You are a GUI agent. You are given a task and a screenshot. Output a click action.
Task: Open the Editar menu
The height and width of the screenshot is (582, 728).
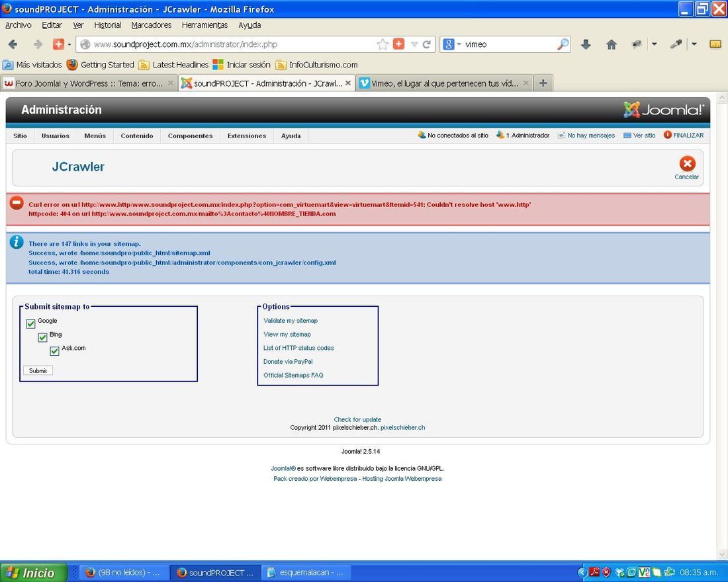(x=52, y=25)
